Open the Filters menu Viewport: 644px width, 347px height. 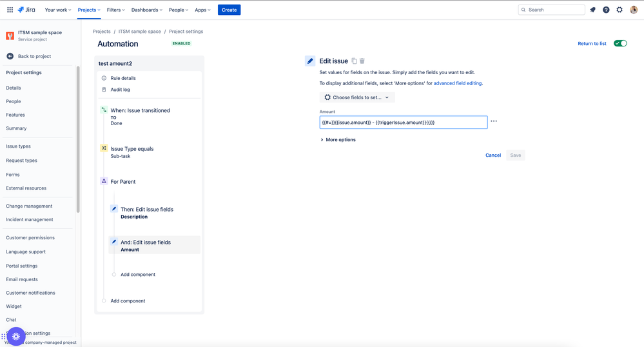click(x=115, y=10)
